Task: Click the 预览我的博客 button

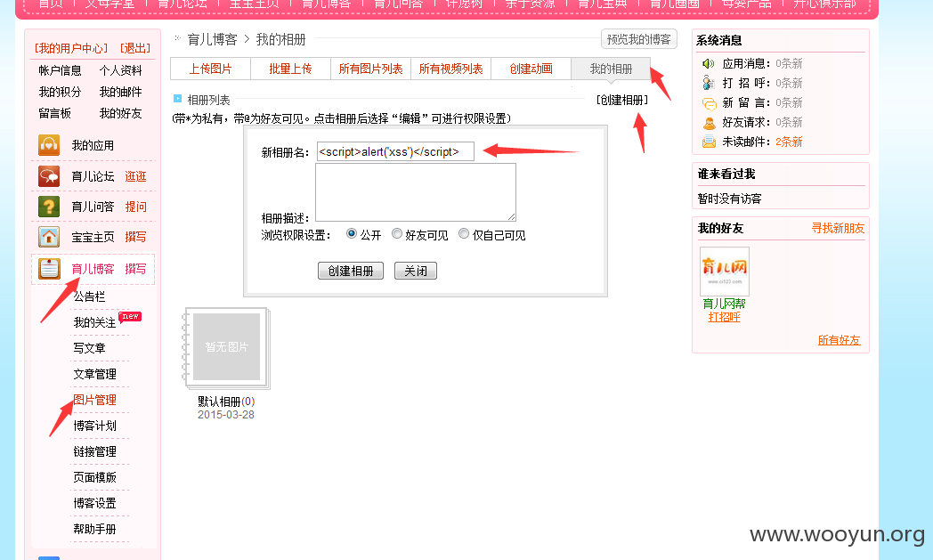Action: (639, 39)
